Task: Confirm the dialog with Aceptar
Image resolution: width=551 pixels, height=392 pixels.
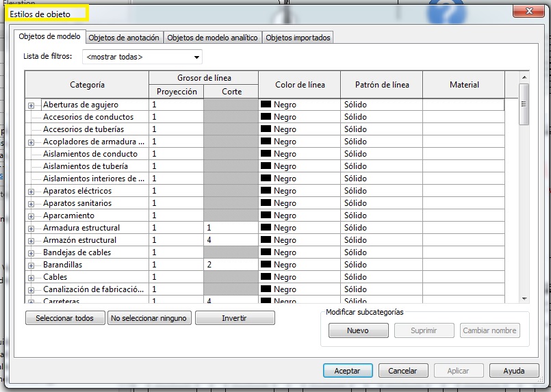Action: tap(347, 371)
